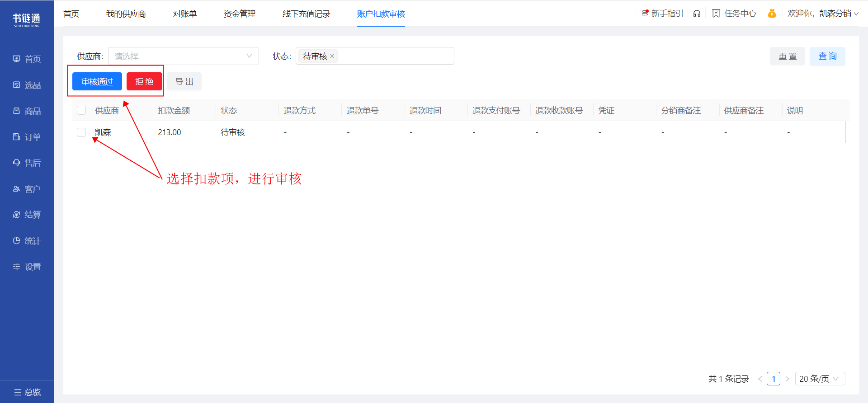This screenshot has height=403, width=868.
Task: Click the gold money bag icon
Action: point(772,14)
